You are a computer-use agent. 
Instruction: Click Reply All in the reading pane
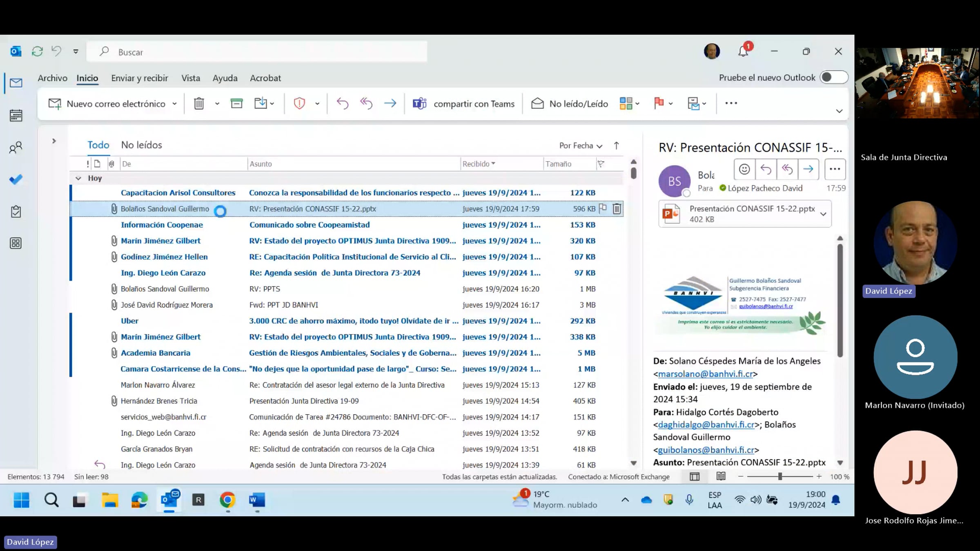(787, 169)
